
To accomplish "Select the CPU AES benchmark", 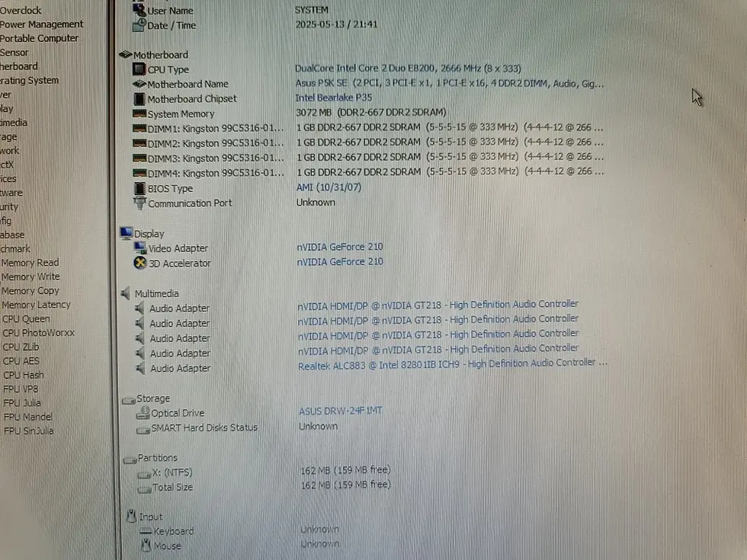I will pyautogui.click(x=21, y=360).
